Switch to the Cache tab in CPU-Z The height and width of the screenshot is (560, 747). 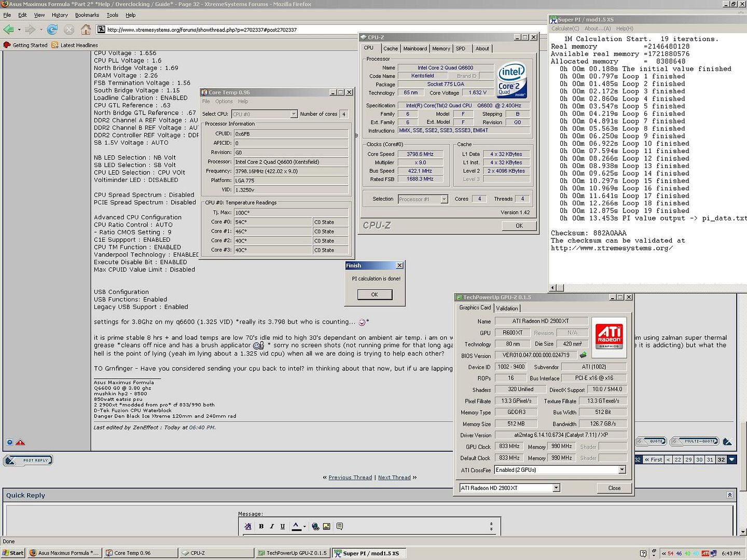coord(391,49)
